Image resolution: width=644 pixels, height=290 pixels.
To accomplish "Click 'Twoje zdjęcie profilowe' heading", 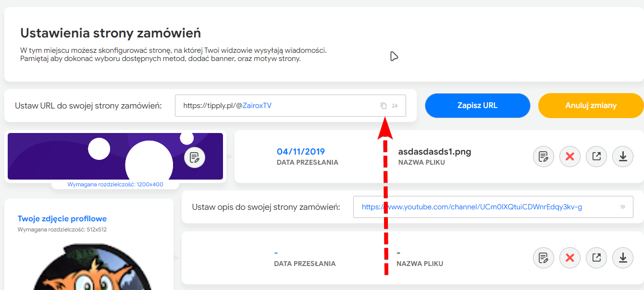I will click(x=62, y=219).
